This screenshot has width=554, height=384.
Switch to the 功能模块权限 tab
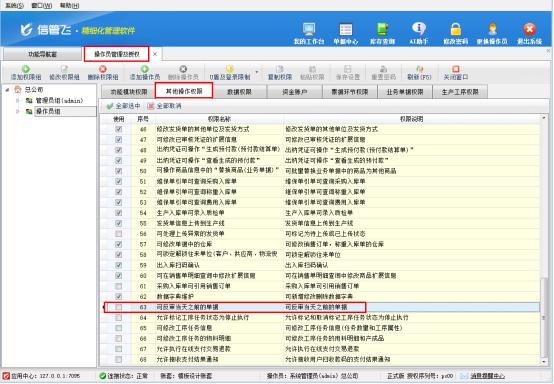(x=129, y=92)
